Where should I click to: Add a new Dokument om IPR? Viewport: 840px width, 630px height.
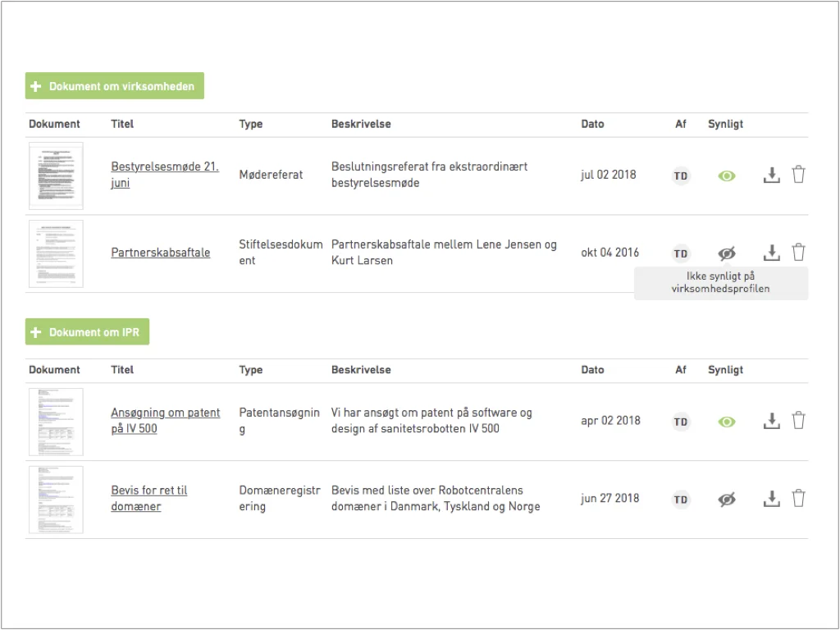(87, 332)
